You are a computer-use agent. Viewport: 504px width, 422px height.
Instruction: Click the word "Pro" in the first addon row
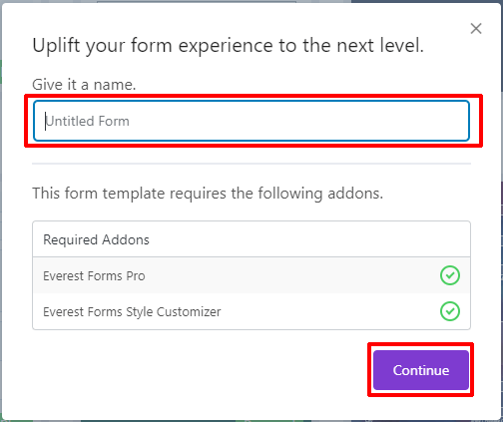pos(136,276)
